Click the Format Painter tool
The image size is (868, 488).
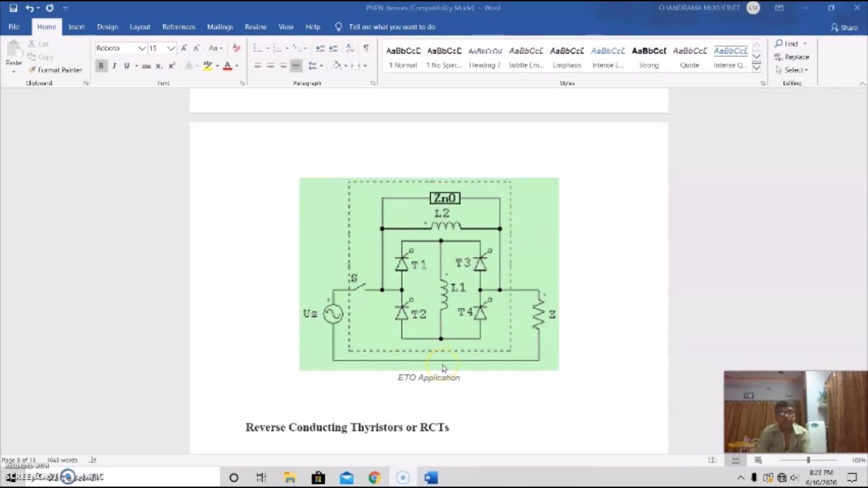55,70
